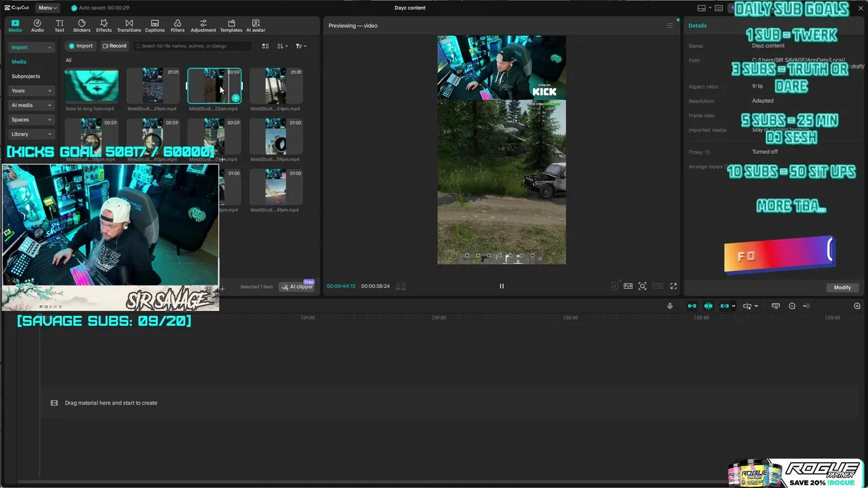Zoom in the timeline
The image size is (868, 488).
(857, 306)
